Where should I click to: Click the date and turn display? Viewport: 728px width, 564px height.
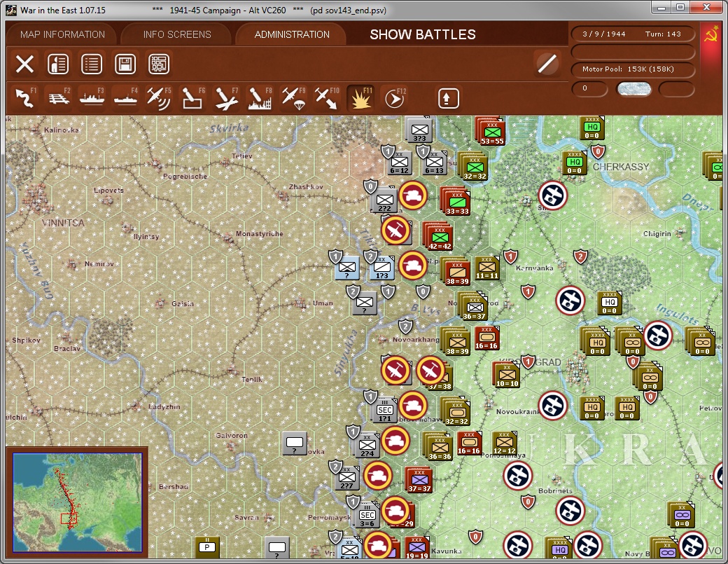point(632,34)
